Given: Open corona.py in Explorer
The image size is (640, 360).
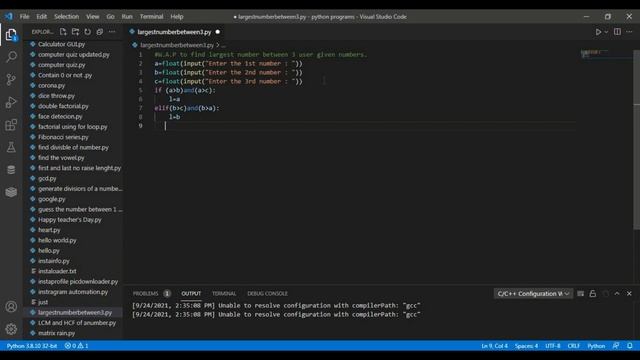Looking at the screenshot, I should [x=51, y=85].
